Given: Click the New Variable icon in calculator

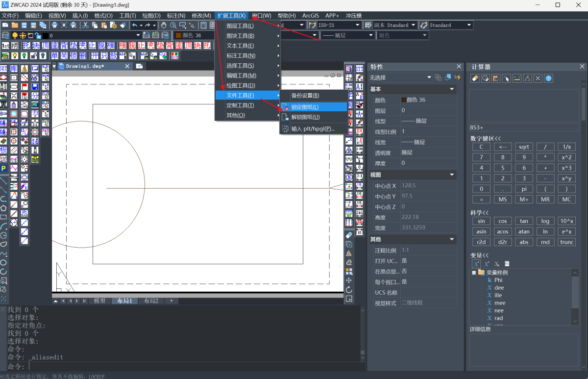Looking at the screenshot, I should (x=476, y=264).
